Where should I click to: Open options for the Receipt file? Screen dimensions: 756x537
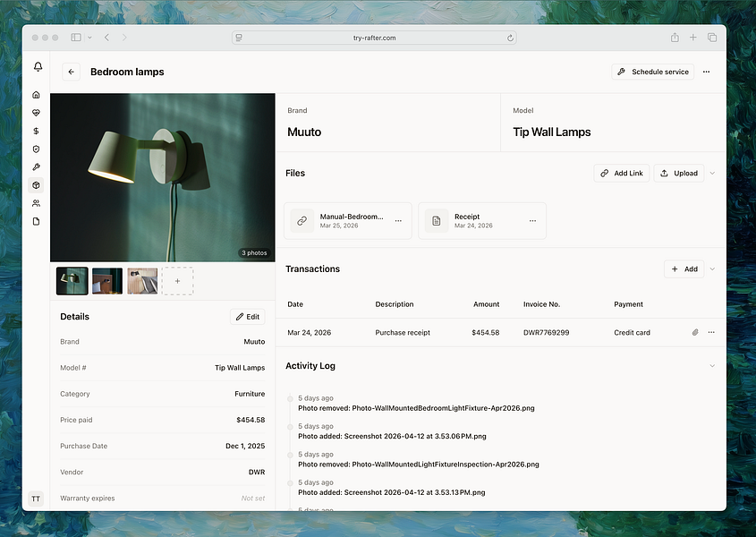pos(532,220)
